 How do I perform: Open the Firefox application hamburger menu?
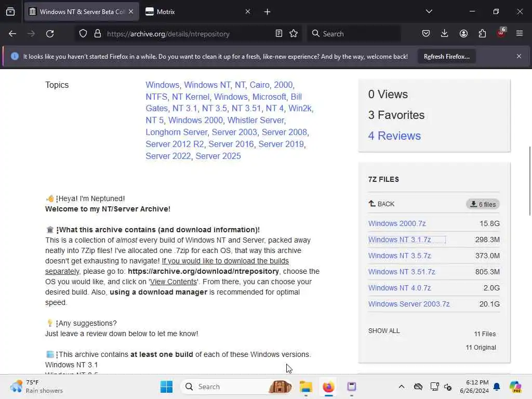pos(520,34)
